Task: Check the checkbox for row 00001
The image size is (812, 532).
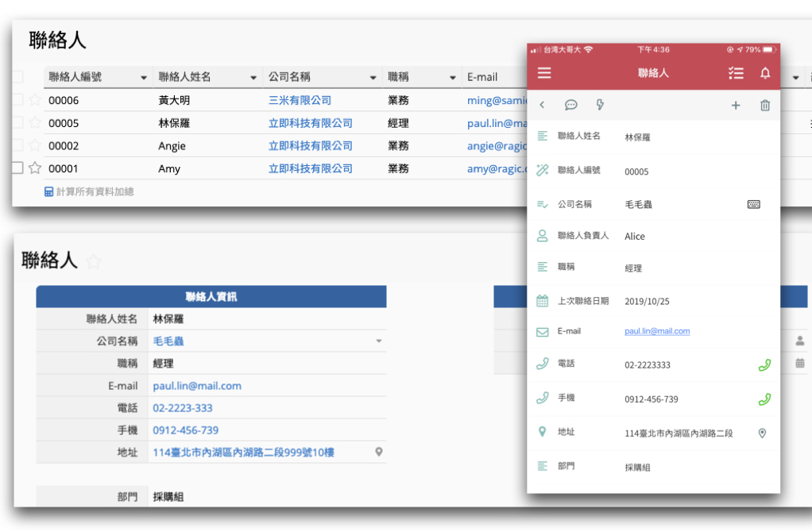Action: tap(17, 168)
